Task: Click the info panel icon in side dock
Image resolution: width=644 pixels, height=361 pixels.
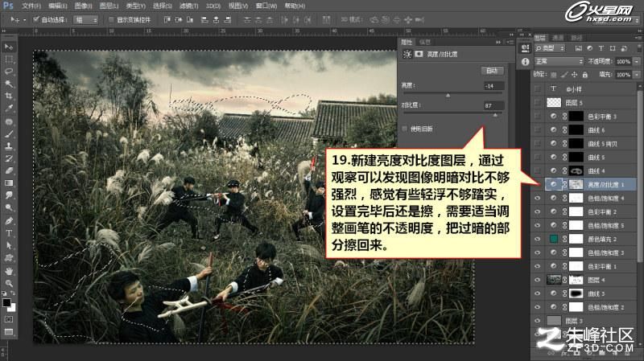Action: tap(525, 62)
